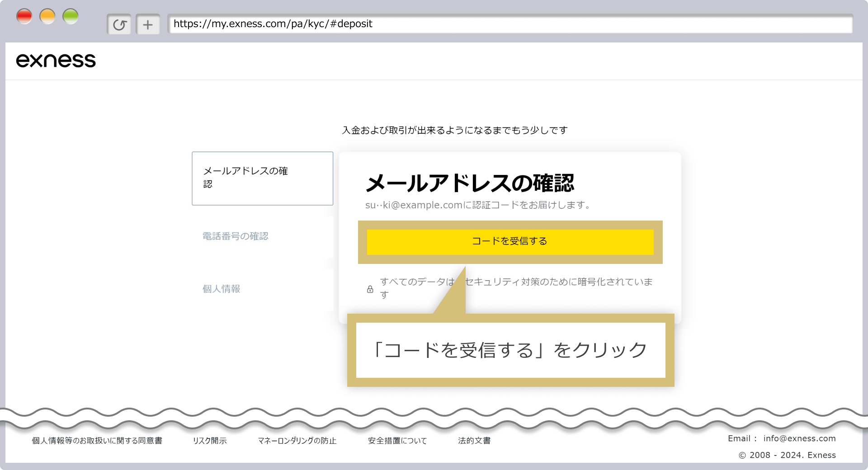The height and width of the screenshot is (470, 868).
Task: Click the encryption notice すべてのデータは text
Action: point(517,288)
